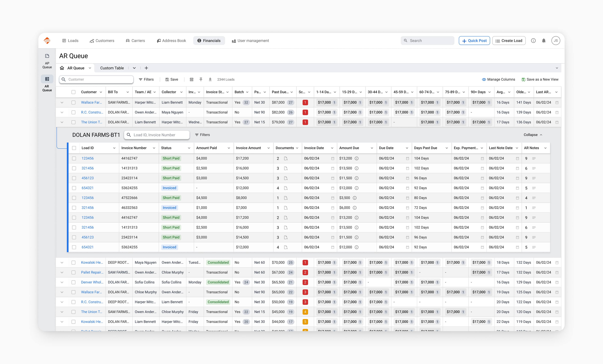
Task: Open load link 654321 with invoice 53624255 first row
Action: [88, 188]
